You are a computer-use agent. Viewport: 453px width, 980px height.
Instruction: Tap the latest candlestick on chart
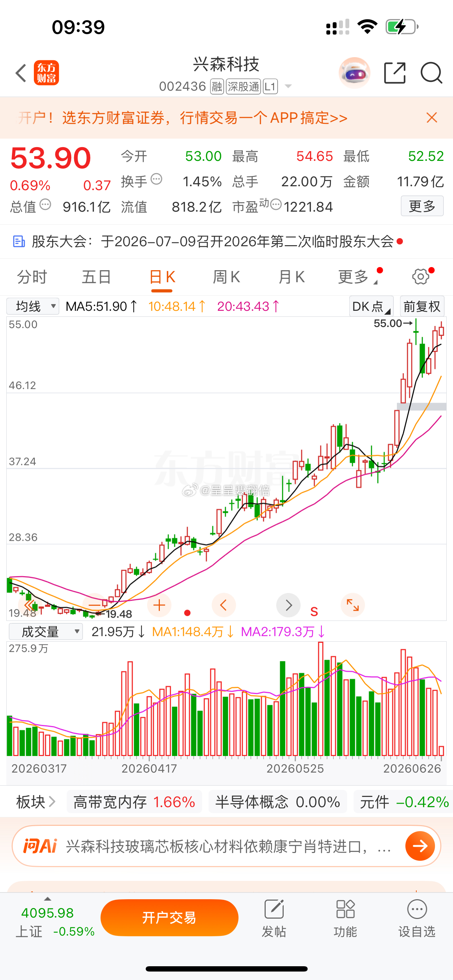441,330
